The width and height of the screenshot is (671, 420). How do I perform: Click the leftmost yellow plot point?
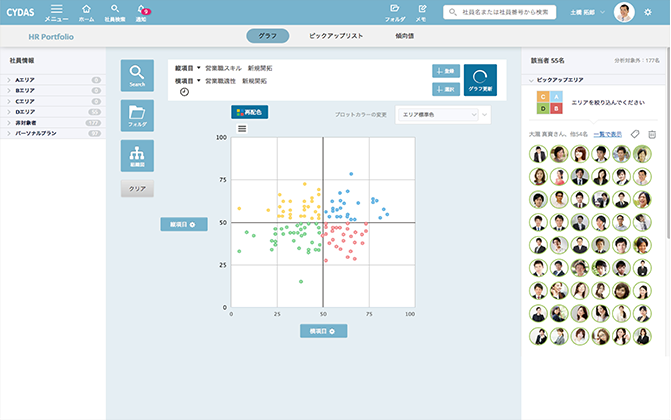pos(239,209)
